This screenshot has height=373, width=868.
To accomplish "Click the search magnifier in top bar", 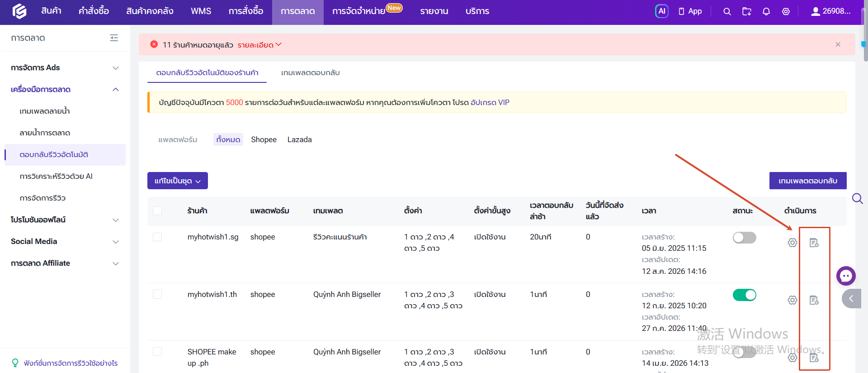I will click(727, 11).
